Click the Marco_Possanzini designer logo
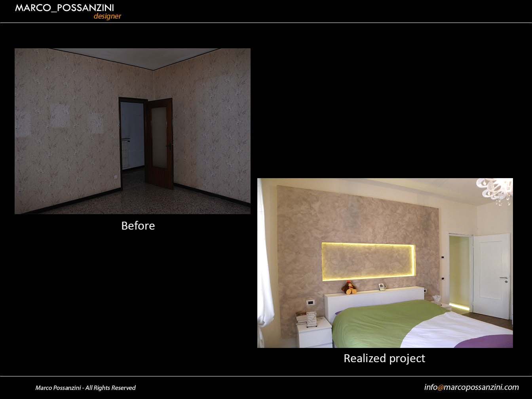Image resolution: width=532 pixels, height=399 pixels. [x=68, y=11]
